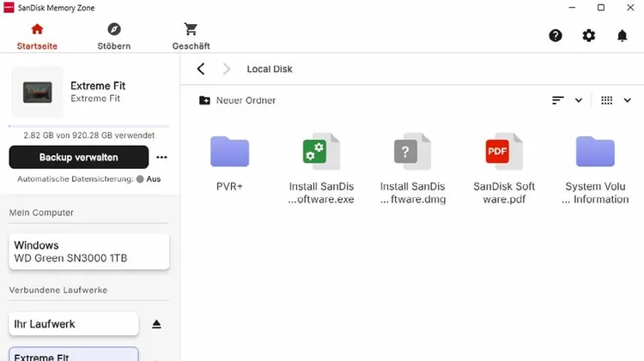Go to the Startseite tab
This screenshot has height=361, width=644.
tap(36, 36)
